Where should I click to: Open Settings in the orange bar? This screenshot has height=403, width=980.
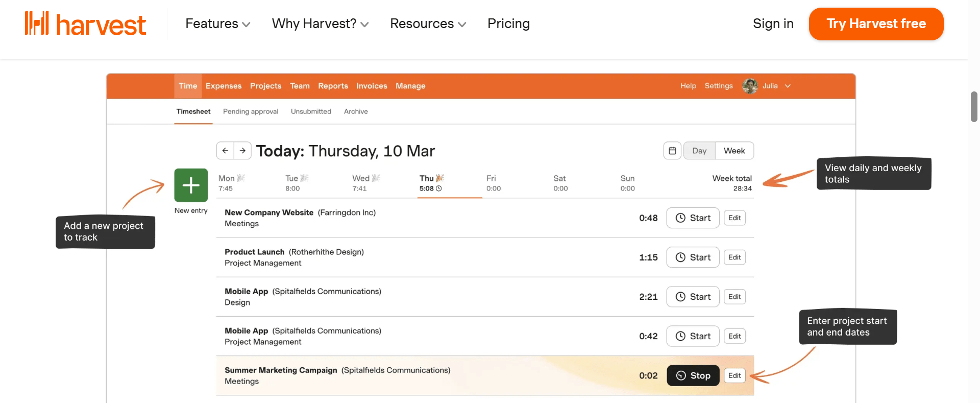718,86
